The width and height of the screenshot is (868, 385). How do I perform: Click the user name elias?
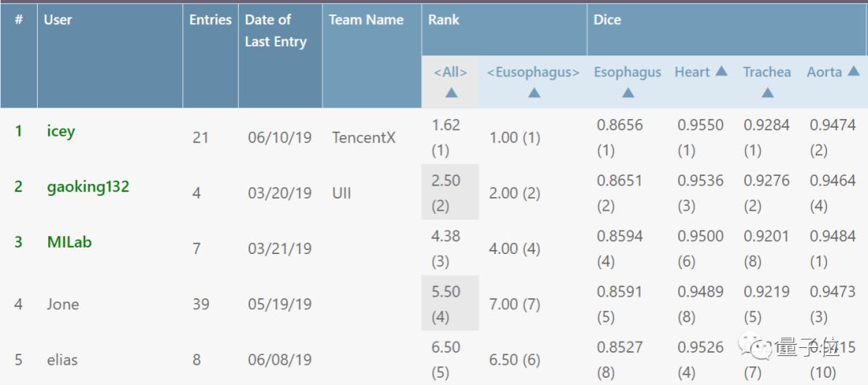click(x=63, y=359)
